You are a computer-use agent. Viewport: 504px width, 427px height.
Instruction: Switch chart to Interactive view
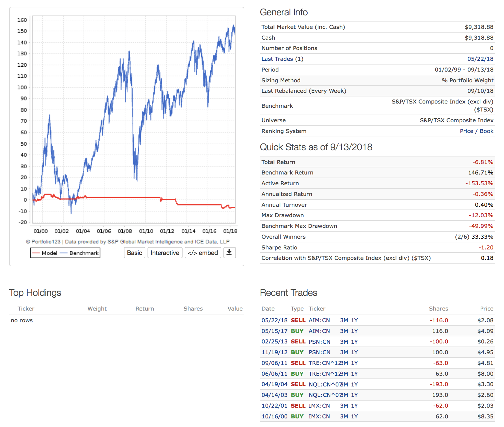pyautogui.click(x=165, y=253)
